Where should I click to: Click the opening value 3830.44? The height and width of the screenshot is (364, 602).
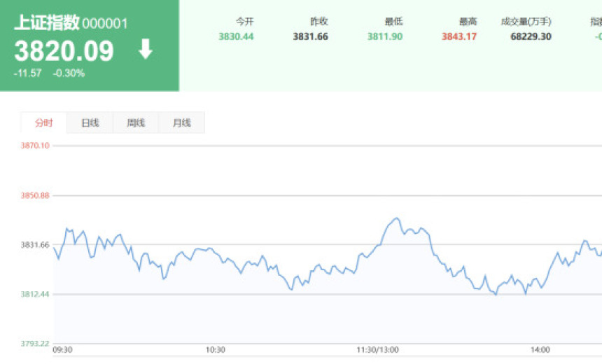[236, 36]
